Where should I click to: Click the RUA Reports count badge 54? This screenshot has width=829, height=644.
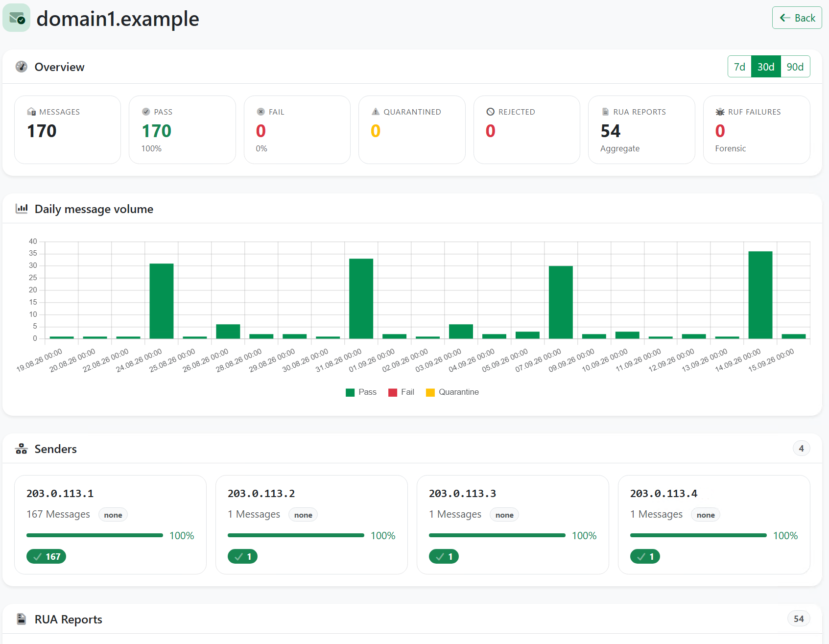tap(799, 619)
